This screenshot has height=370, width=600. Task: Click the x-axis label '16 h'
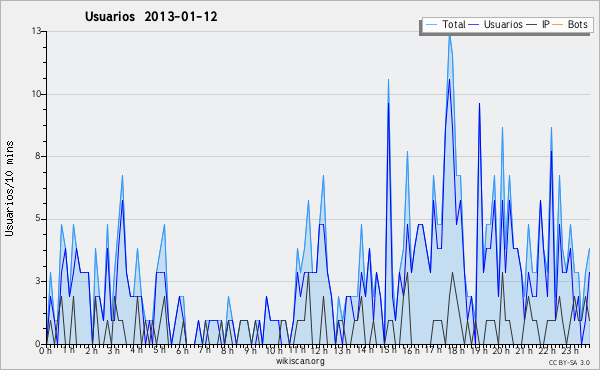click(x=410, y=350)
